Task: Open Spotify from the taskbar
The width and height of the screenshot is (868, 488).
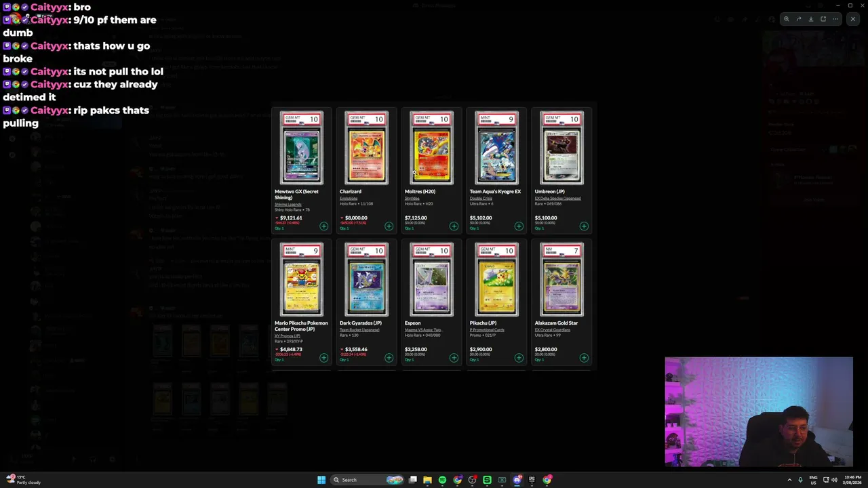Action: pyautogui.click(x=442, y=480)
